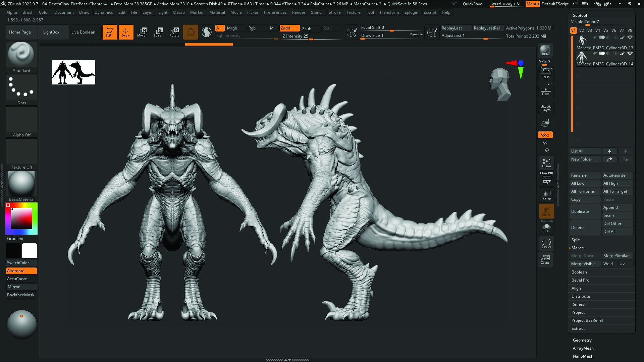This screenshot has height=362, width=644.
Task: Open the Alpha dropdown menu
Action: pos(11,12)
